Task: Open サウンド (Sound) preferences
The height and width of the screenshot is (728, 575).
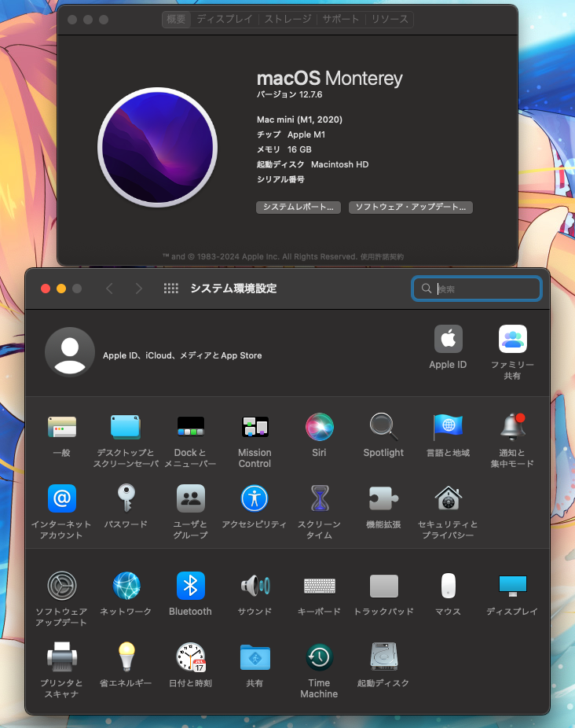Action: tap(255, 586)
